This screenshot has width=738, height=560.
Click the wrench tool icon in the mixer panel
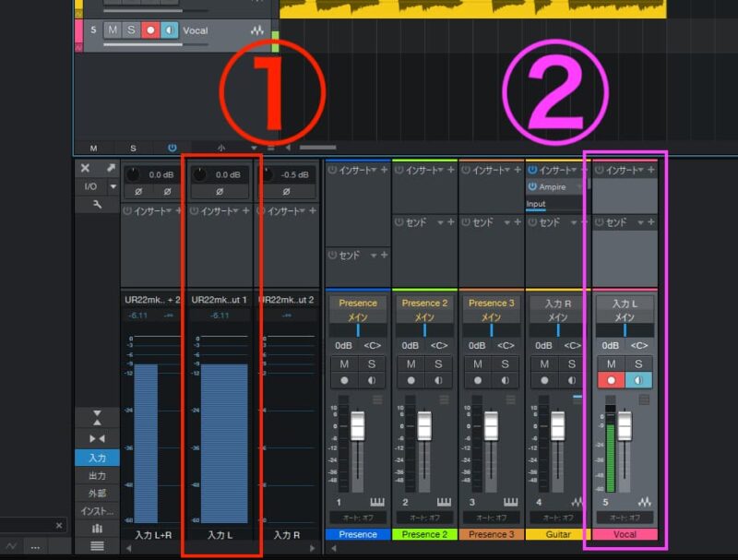tap(98, 205)
